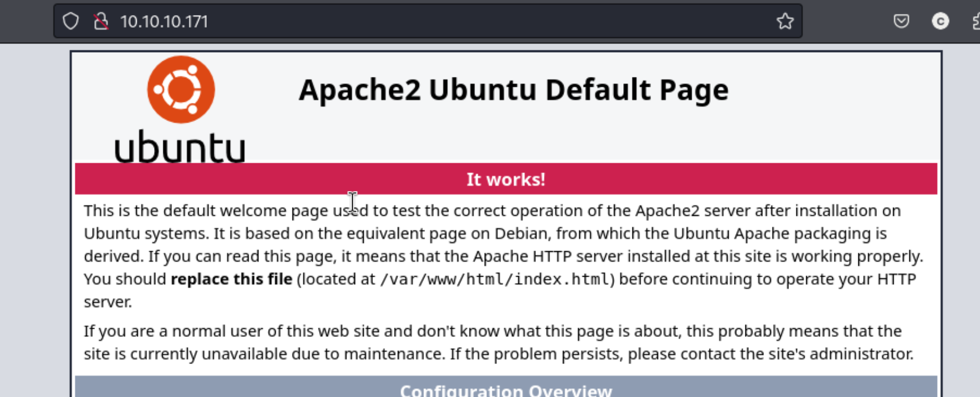This screenshot has height=397, width=980.
Task: Click the /var/www/html/index.html path text
Action: pos(495,280)
